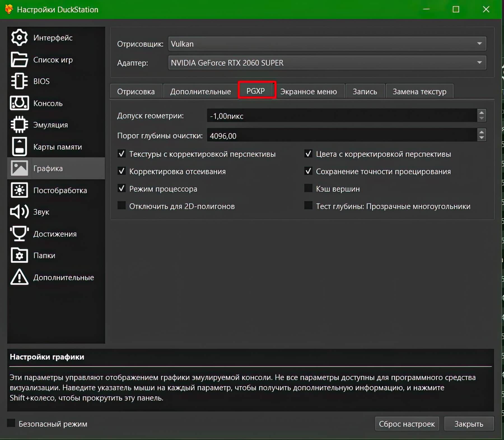This screenshot has width=504, height=440.
Task: Toggle Сохранение точности проецирования checkbox
Action: [x=308, y=171]
